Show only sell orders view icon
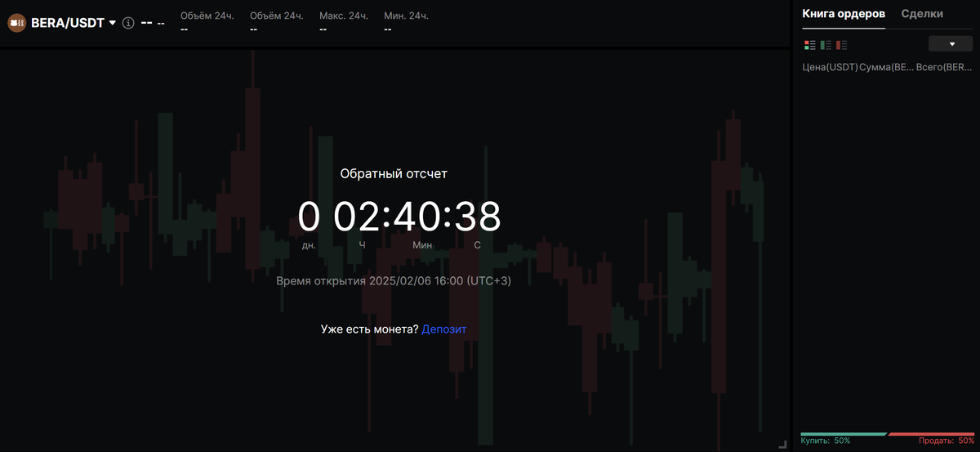The image size is (980, 452). tap(842, 45)
